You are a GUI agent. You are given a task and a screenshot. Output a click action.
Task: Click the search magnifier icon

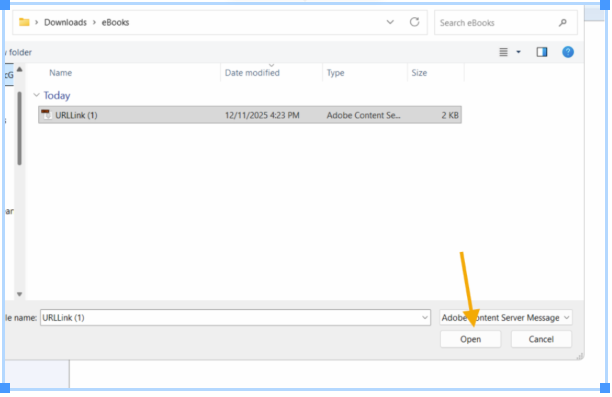pyautogui.click(x=562, y=23)
